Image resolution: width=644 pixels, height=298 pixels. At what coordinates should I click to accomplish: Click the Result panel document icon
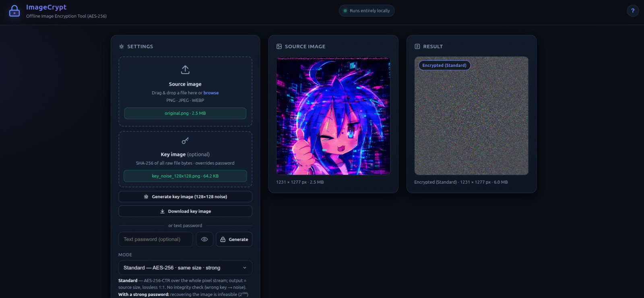pyautogui.click(x=417, y=47)
